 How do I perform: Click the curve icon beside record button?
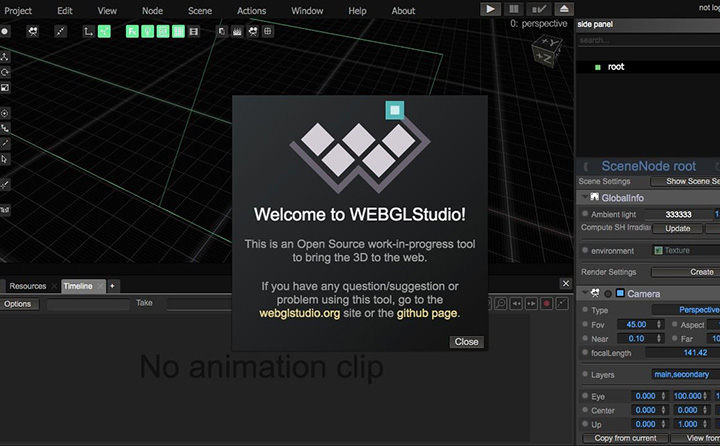coord(562,304)
